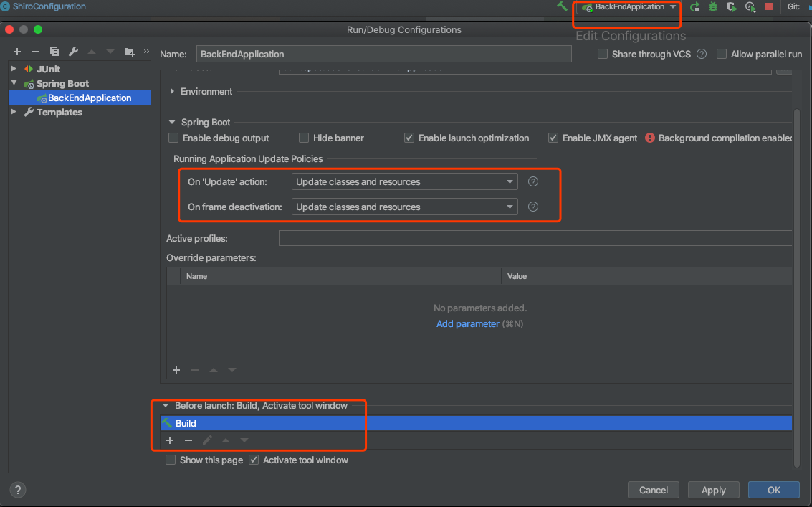Show more toolbar actions chevrons
This screenshot has width=812, height=507.
(x=146, y=52)
